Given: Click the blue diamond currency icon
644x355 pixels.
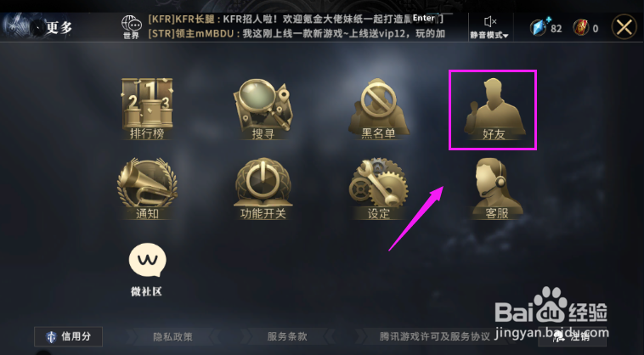Looking at the screenshot, I should click(538, 27).
